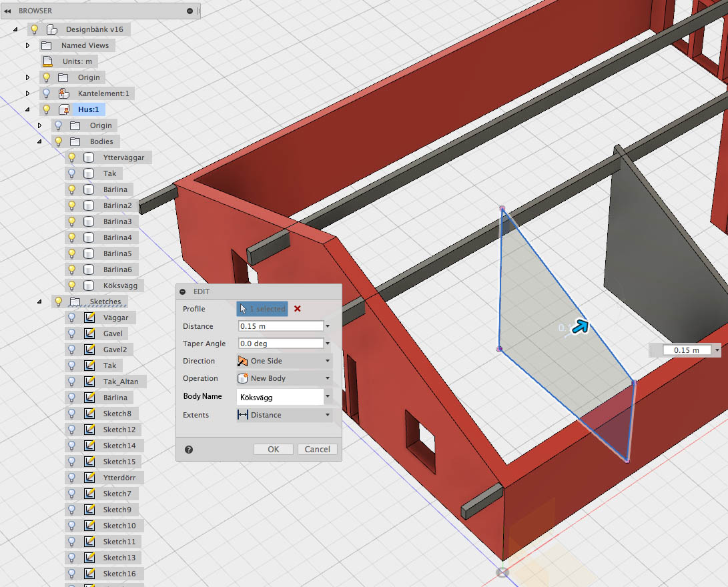Image resolution: width=728 pixels, height=587 pixels.
Task: Click the Units document settings icon
Action: [47, 61]
